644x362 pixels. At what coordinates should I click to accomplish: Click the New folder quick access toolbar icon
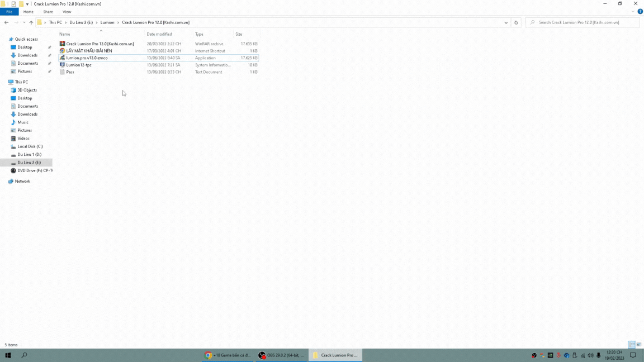coord(21,4)
